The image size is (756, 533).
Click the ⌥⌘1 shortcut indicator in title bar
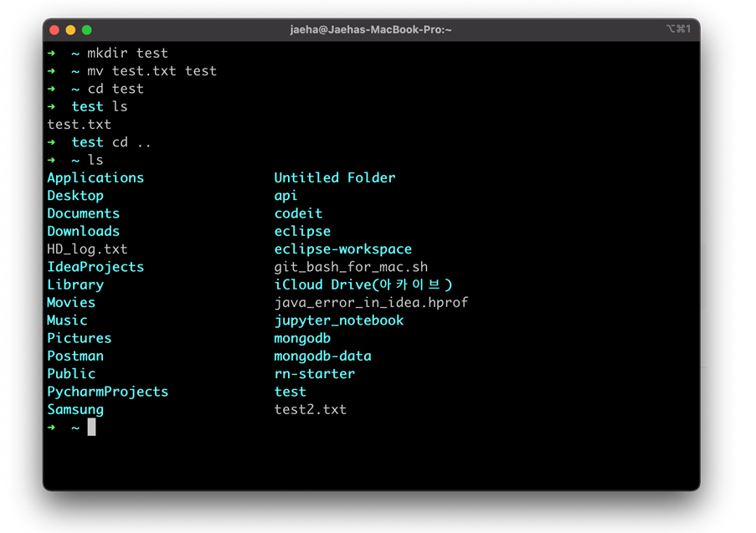coord(678,29)
